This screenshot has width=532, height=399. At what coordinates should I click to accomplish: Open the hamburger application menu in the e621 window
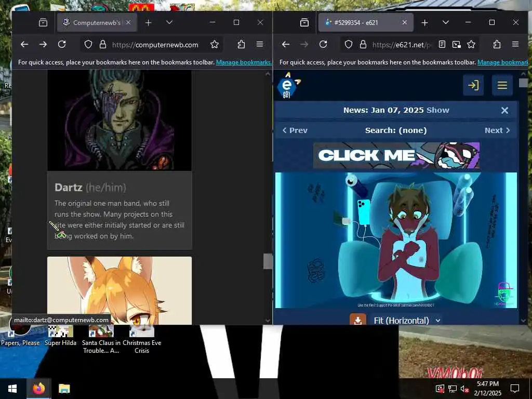click(515, 45)
